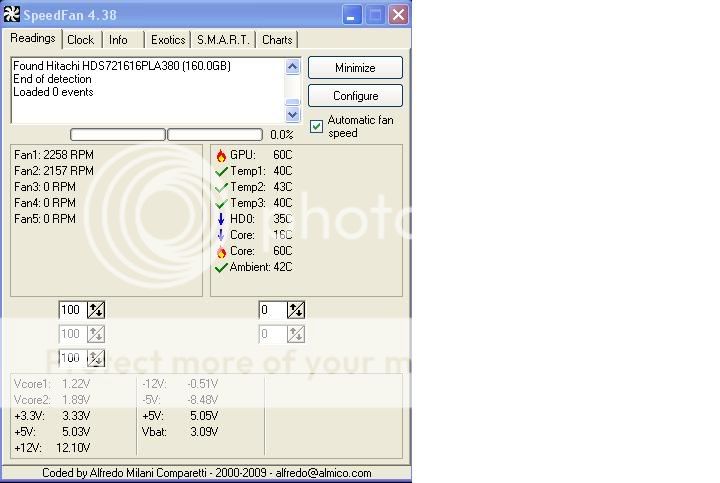Click the flame icon next to Core 60C
The height and width of the screenshot is (483, 720).
pyautogui.click(x=221, y=251)
